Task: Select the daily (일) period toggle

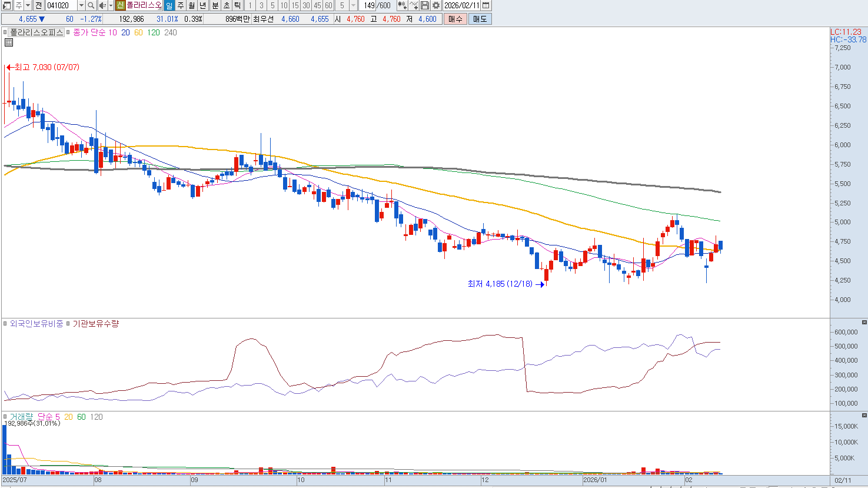Action: [x=169, y=5]
